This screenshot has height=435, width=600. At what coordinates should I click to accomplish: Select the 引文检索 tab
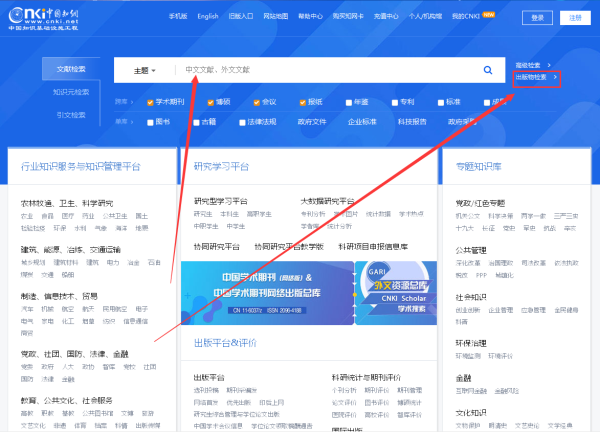pyautogui.click(x=71, y=115)
